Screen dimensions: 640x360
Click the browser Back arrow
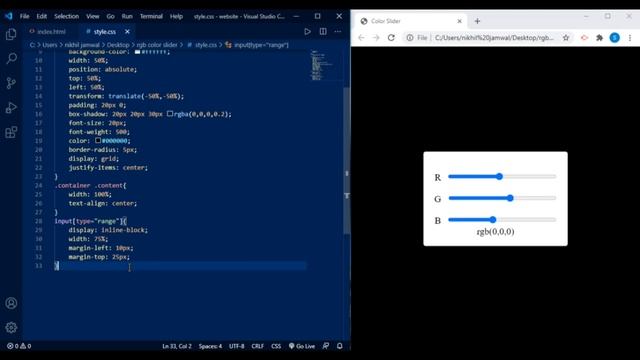pos(361,38)
